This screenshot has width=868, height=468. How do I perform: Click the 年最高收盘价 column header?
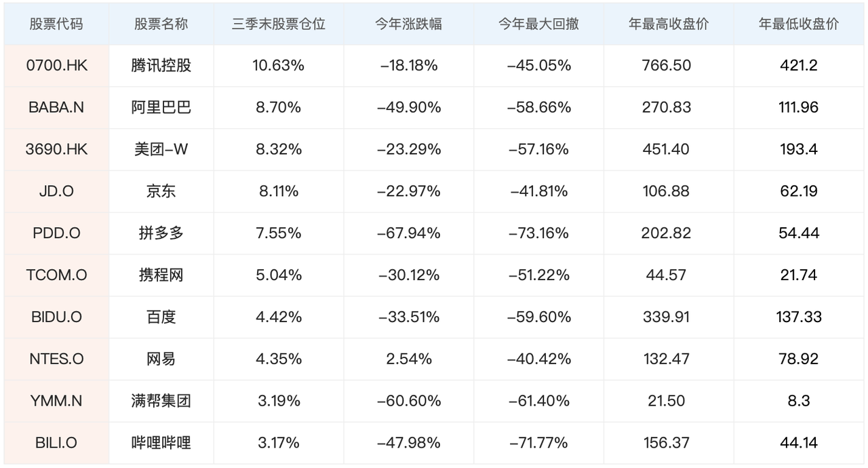tap(668, 24)
